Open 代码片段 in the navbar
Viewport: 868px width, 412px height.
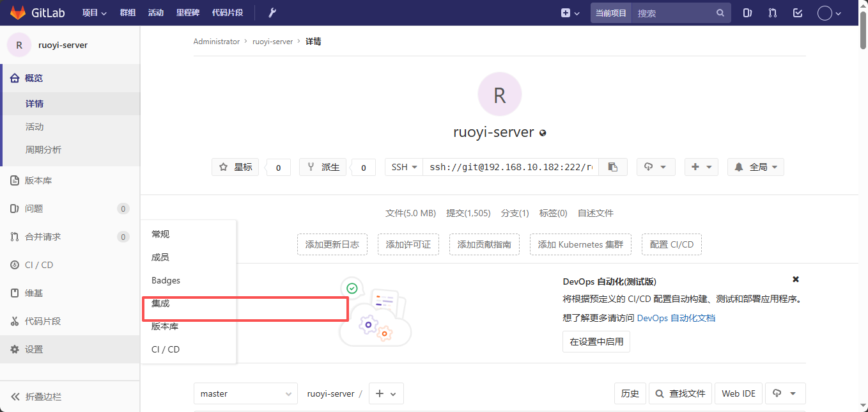[228, 13]
